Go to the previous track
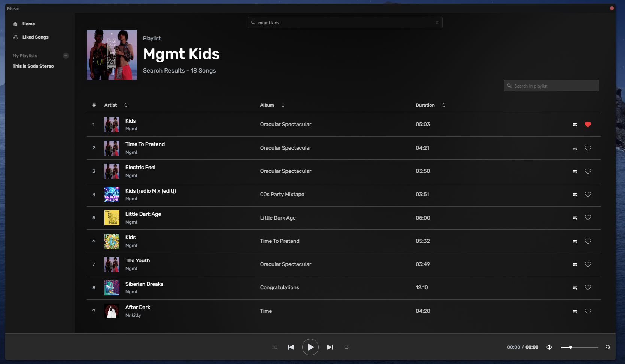This screenshot has width=625, height=364. pyautogui.click(x=291, y=347)
